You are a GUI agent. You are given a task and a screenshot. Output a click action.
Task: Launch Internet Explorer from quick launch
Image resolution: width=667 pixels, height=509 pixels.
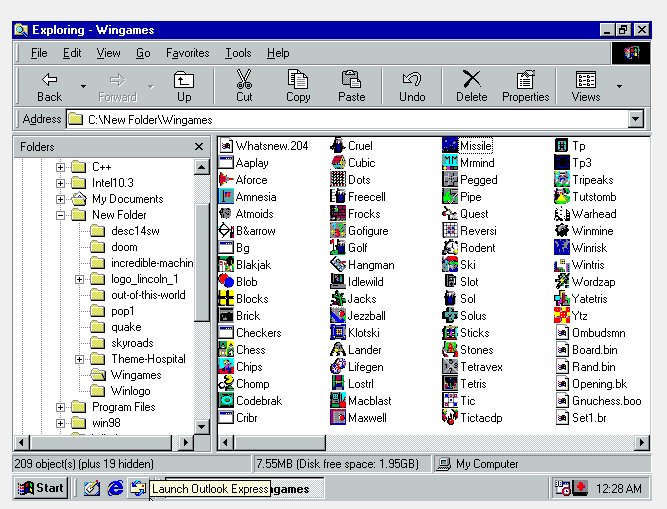tap(115, 488)
